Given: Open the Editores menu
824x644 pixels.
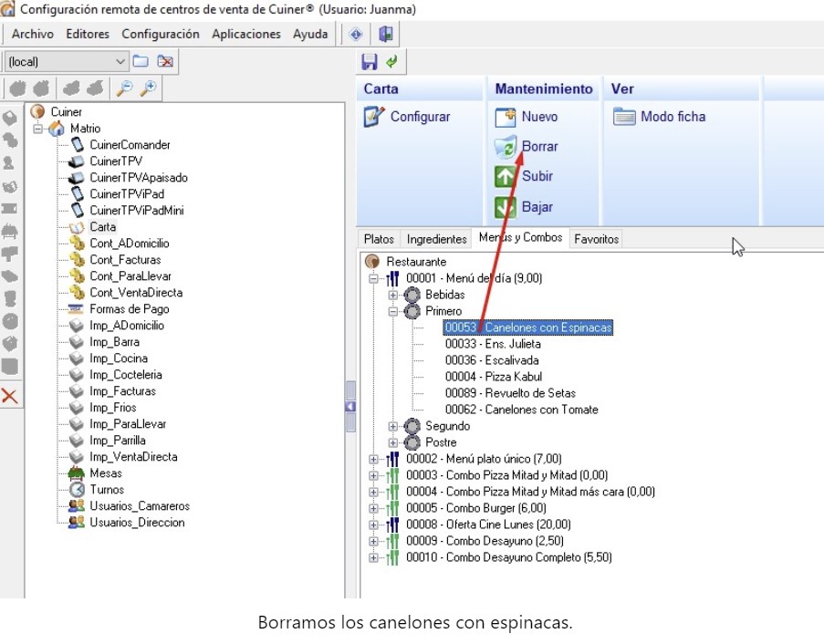Looking at the screenshot, I should 88,34.
